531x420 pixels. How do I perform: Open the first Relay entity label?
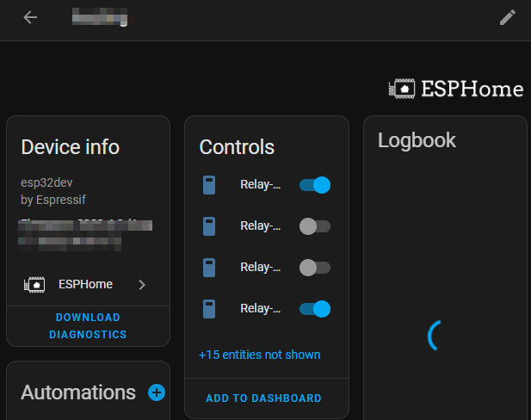(x=260, y=185)
